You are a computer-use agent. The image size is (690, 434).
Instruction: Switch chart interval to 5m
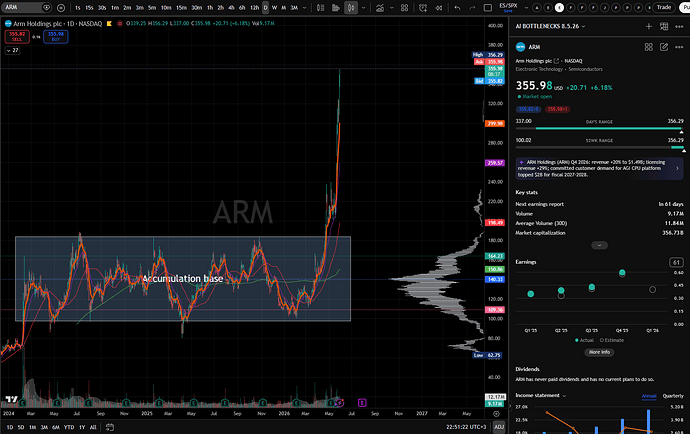tap(152, 7)
